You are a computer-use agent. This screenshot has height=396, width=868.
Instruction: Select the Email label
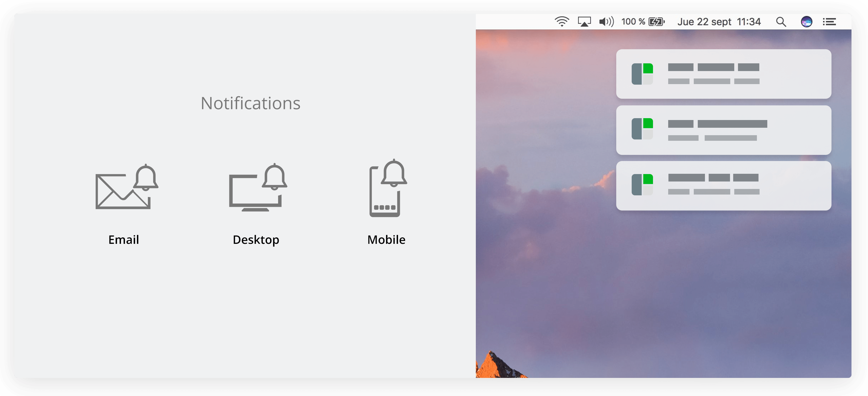(x=124, y=240)
